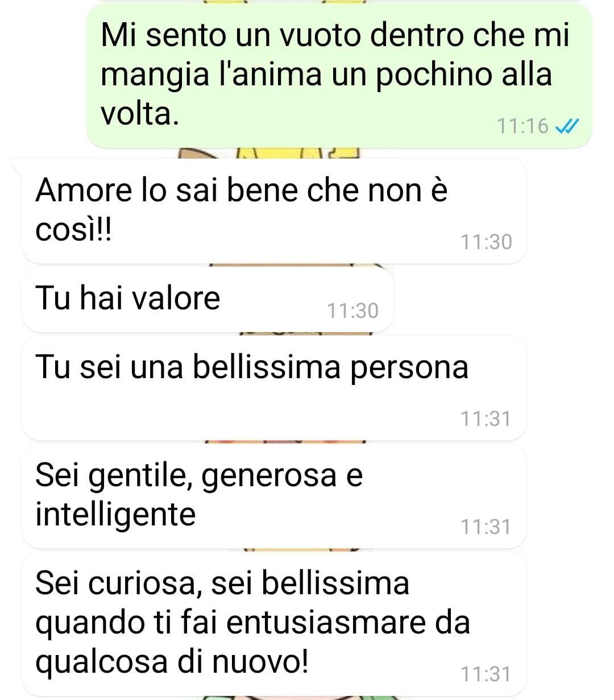This screenshot has height=700, width=614.
Task: Tap the blue double-check read receipt icon
Action: (567, 126)
